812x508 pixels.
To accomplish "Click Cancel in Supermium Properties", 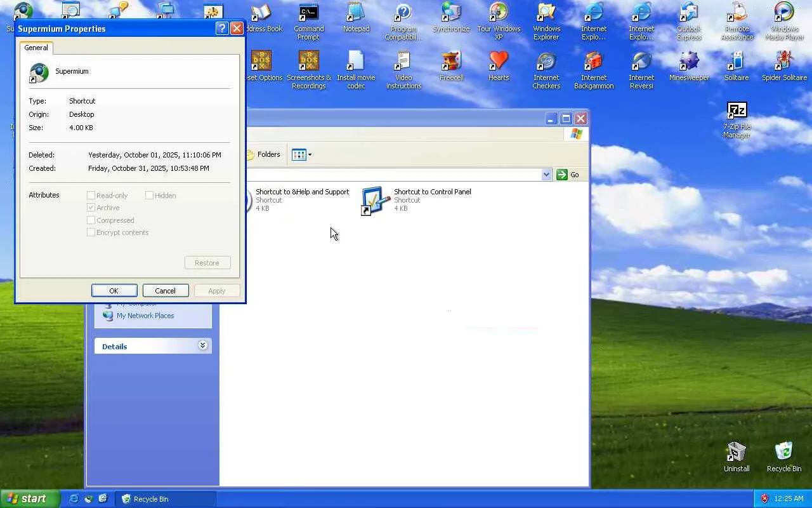I will click(x=166, y=291).
